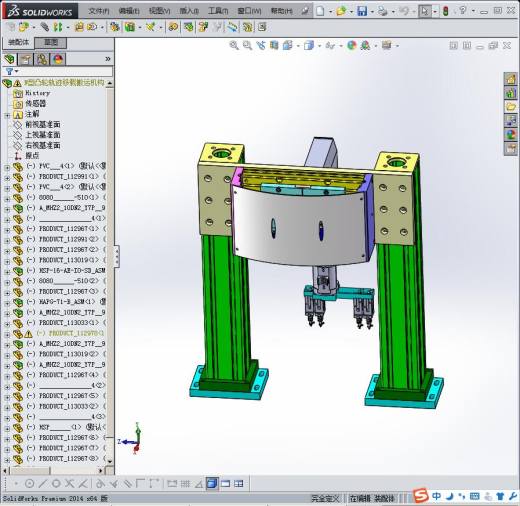Open the Zoom to Fit tool
The width and height of the screenshot is (520, 506).
tap(234, 45)
